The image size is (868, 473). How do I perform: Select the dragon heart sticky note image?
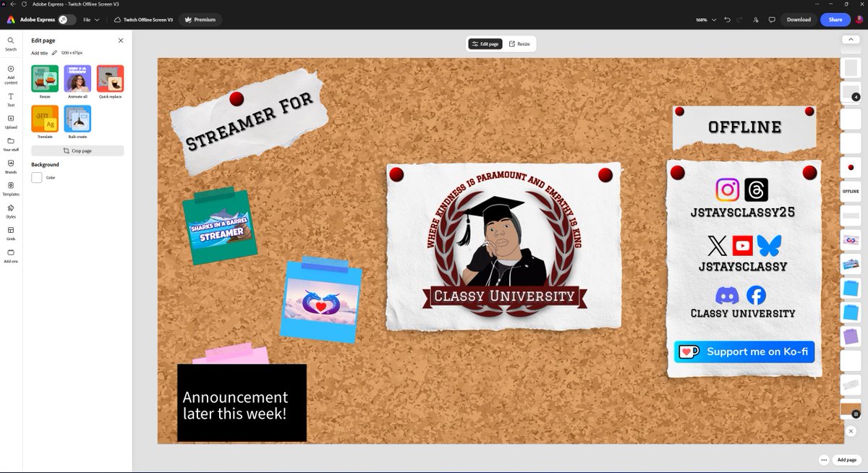[320, 302]
